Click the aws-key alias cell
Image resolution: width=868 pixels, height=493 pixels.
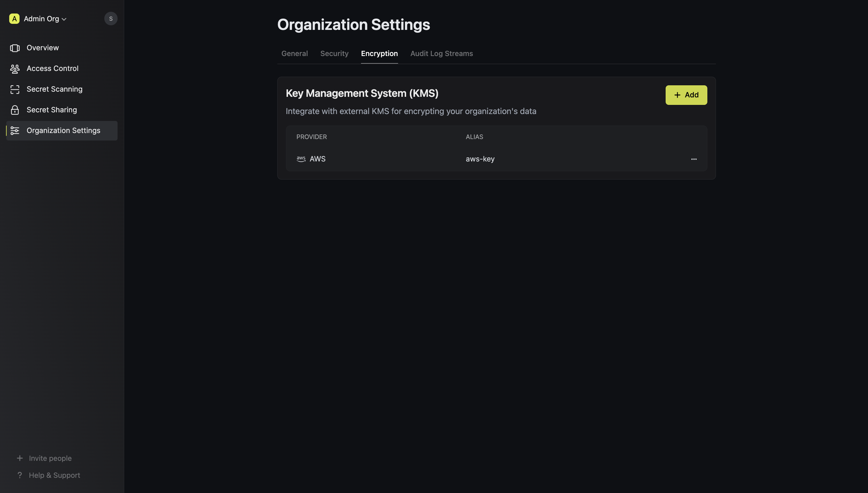pyautogui.click(x=480, y=159)
